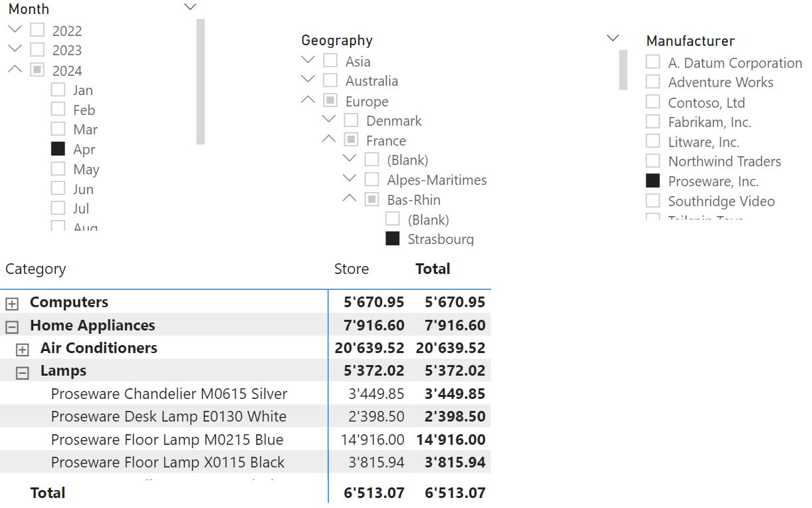Screen dimensions: 812x508
Task: Click the Month slicer scrollbar
Action: point(201,81)
